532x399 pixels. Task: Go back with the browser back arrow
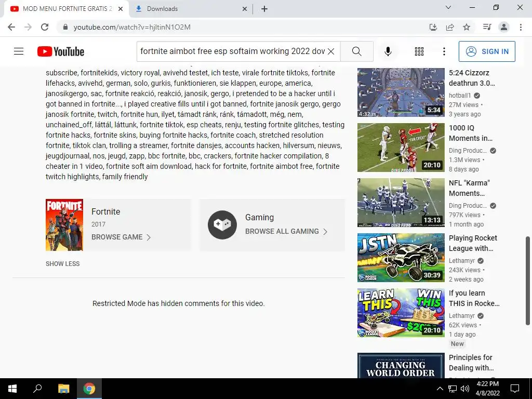coord(11,27)
